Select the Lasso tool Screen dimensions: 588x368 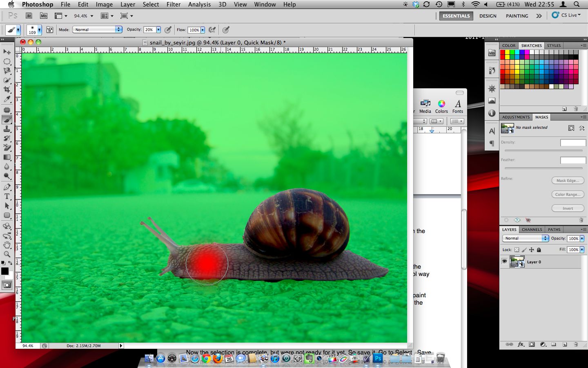point(7,71)
